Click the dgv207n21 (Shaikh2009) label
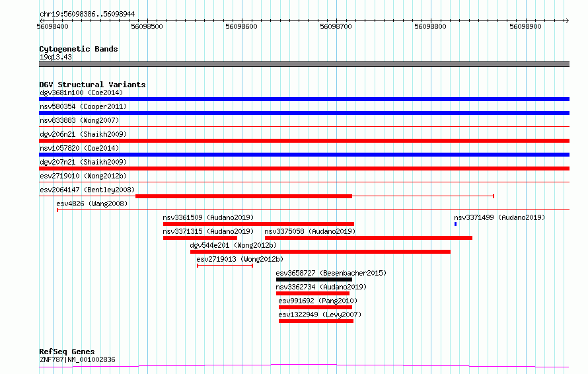Image resolution: width=588 pixels, height=374 pixels. pos(83,162)
